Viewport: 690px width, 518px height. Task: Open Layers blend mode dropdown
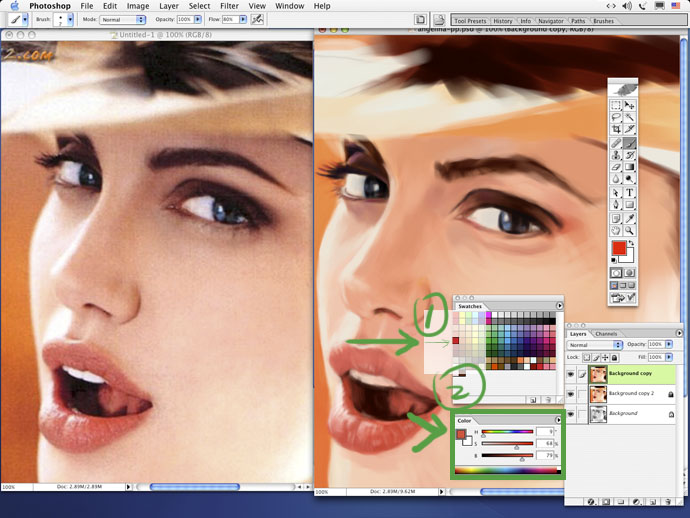(595, 345)
